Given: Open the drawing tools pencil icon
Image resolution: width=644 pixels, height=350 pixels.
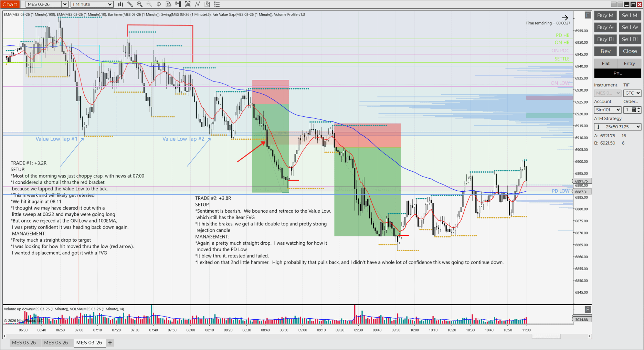Looking at the screenshot, I should [130, 4].
